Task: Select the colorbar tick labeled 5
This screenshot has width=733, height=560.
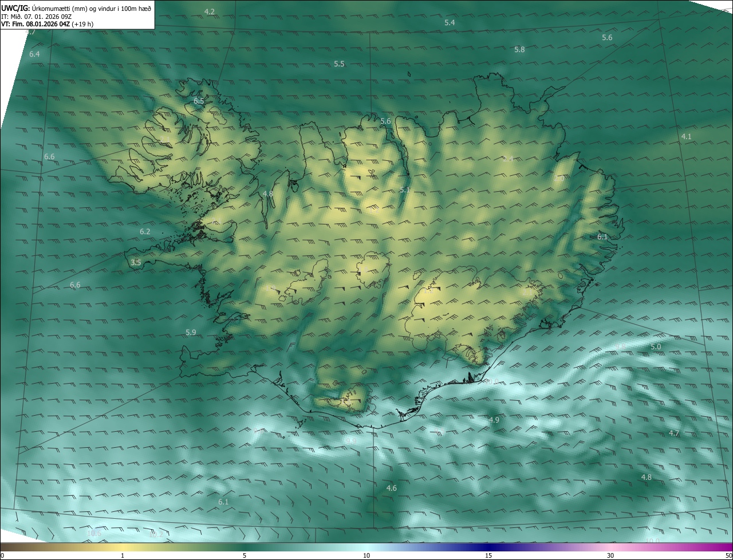Action: [x=245, y=555]
